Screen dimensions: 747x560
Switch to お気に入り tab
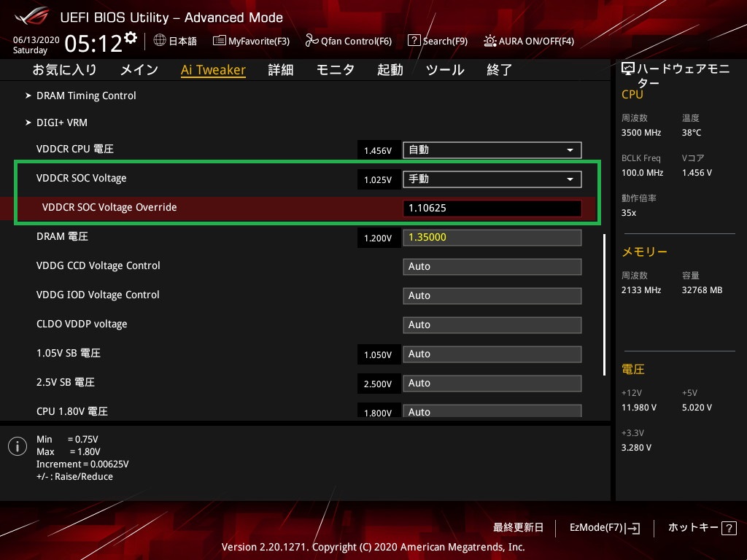point(65,70)
